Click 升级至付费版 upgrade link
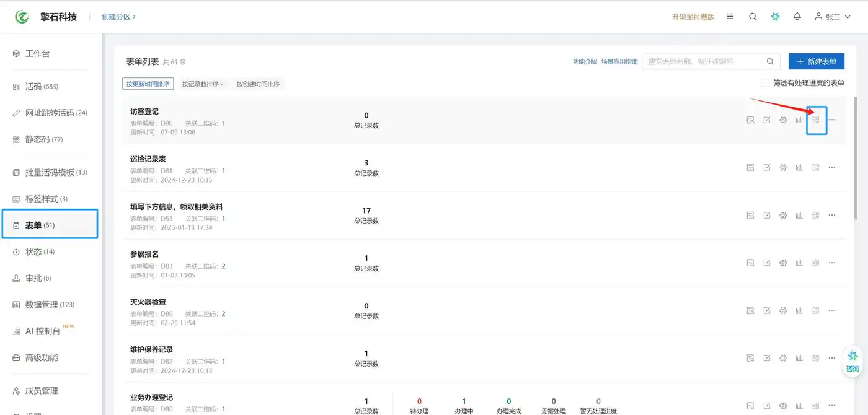Viewport: 868px width, 415px height. [x=693, y=17]
